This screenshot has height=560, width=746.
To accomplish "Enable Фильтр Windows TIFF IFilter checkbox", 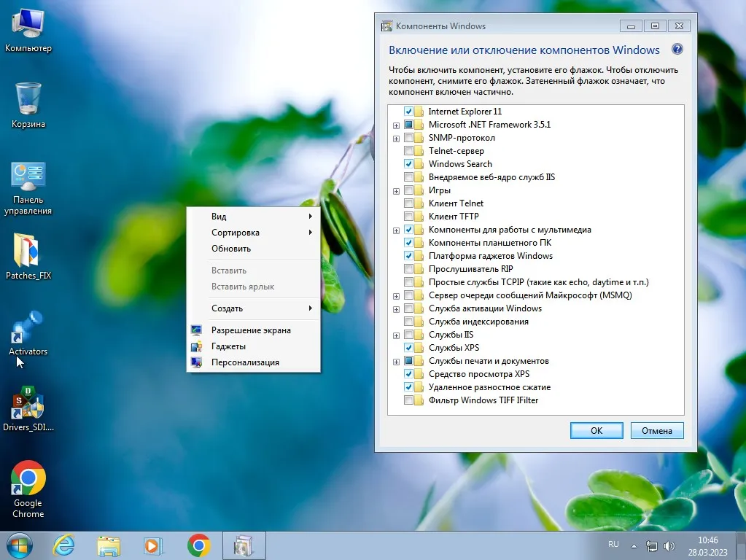I will coord(408,400).
